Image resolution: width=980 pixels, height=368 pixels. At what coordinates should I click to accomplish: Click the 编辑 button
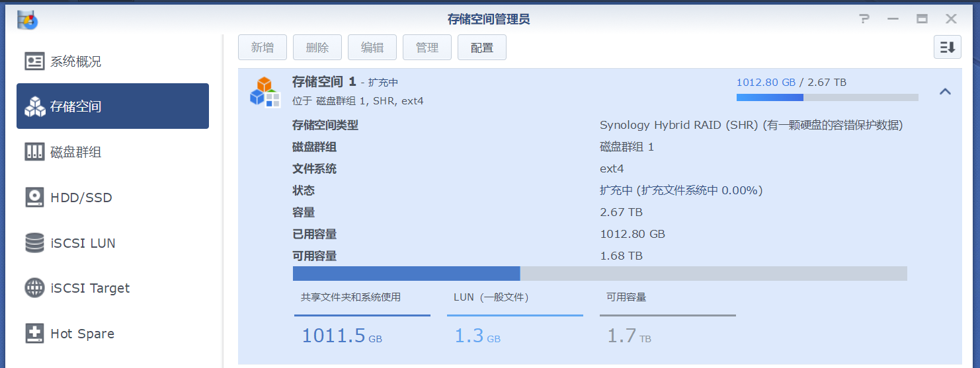click(x=372, y=48)
